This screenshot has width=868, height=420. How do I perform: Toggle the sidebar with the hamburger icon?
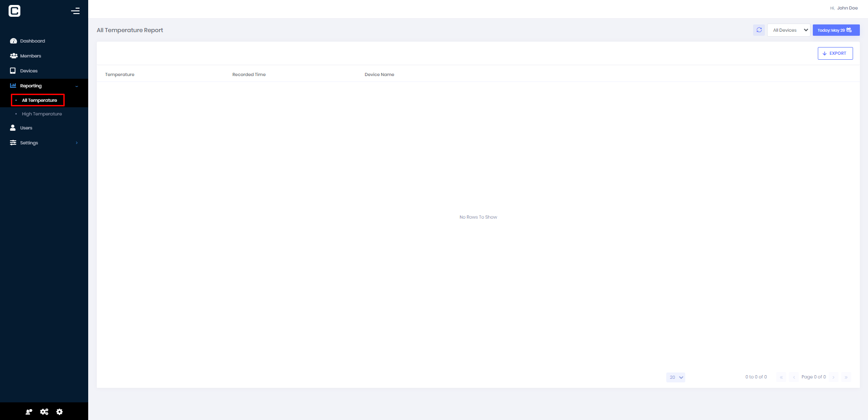76,10
